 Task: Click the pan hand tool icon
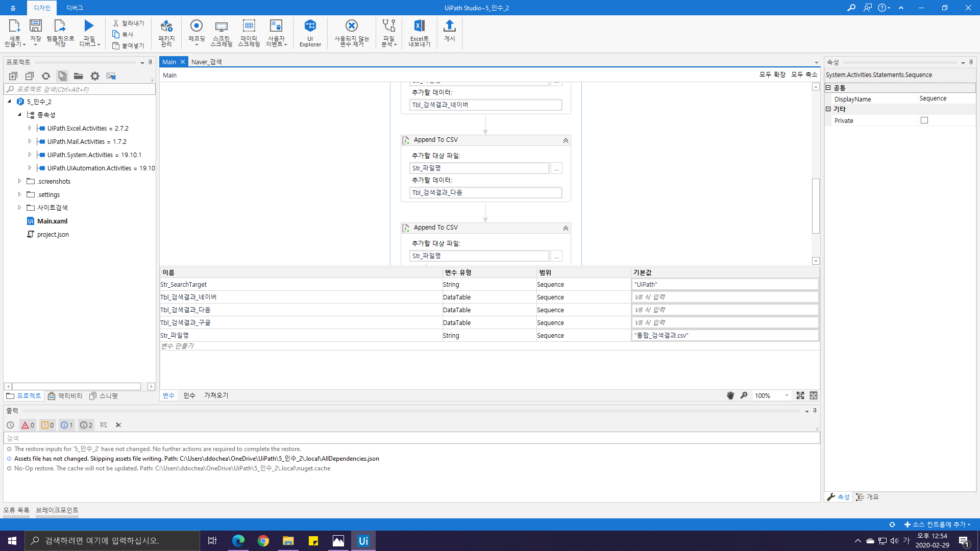point(730,395)
